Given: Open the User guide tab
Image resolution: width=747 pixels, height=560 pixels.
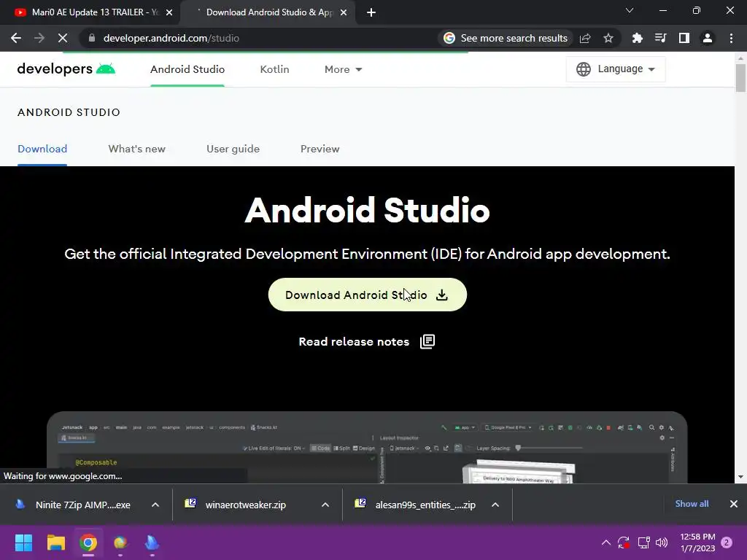Looking at the screenshot, I should (233, 149).
